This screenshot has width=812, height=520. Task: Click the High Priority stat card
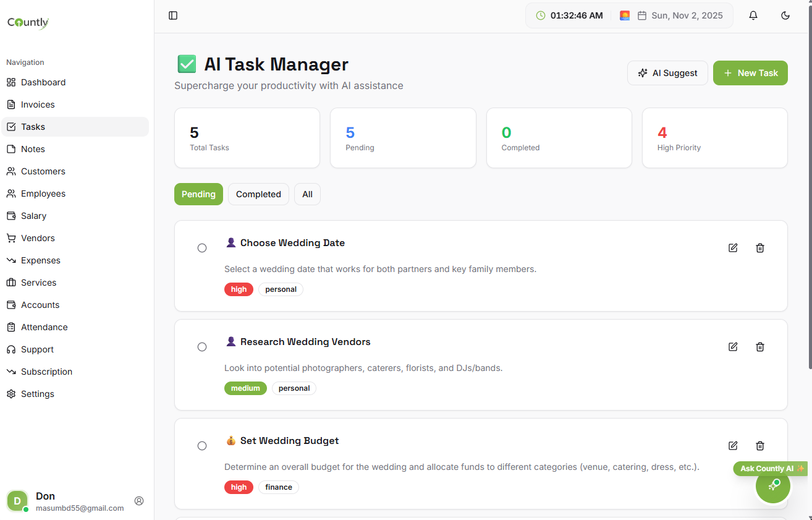(x=715, y=138)
